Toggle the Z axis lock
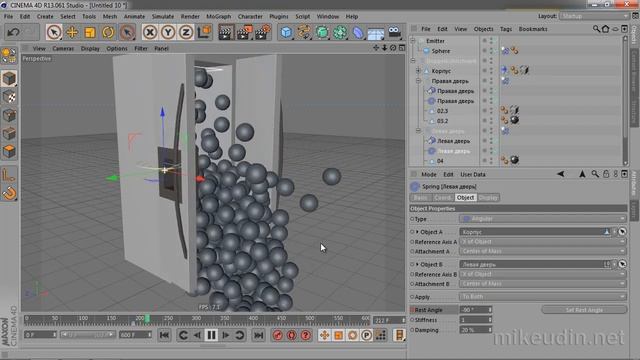Image resolution: width=640 pixels, height=360 pixels. (x=186, y=32)
